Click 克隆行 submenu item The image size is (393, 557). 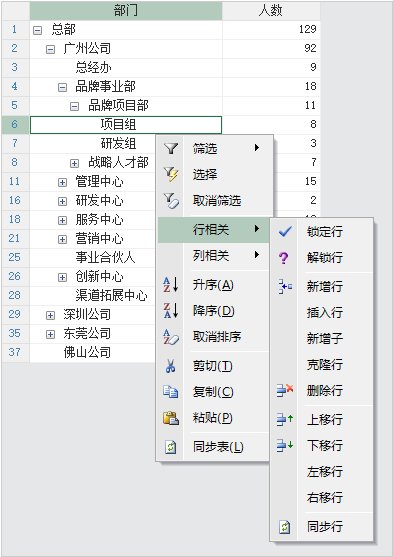pyautogui.click(x=322, y=364)
